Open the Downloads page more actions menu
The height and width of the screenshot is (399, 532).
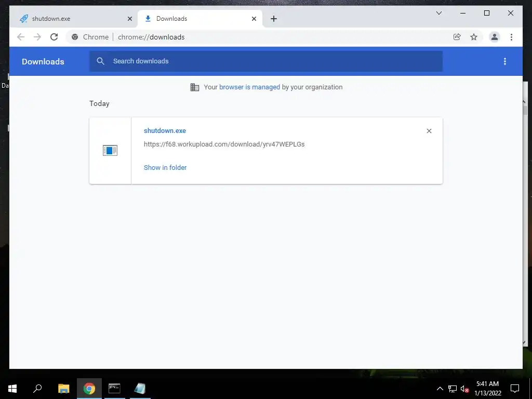pyautogui.click(x=505, y=61)
